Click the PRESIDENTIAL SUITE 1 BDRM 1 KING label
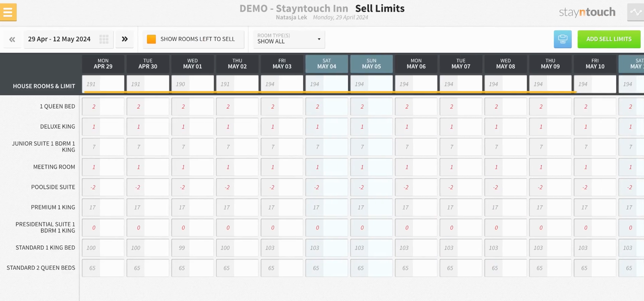 coord(45,227)
